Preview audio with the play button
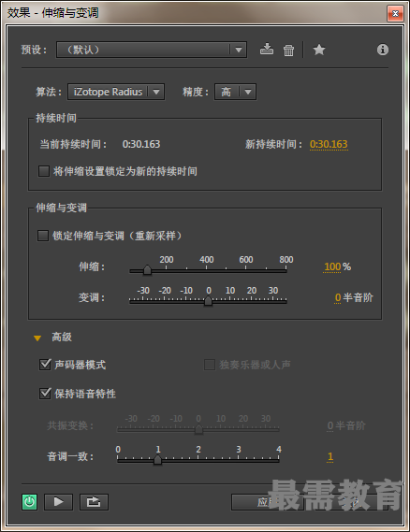The width and height of the screenshot is (410, 532). [58, 502]
